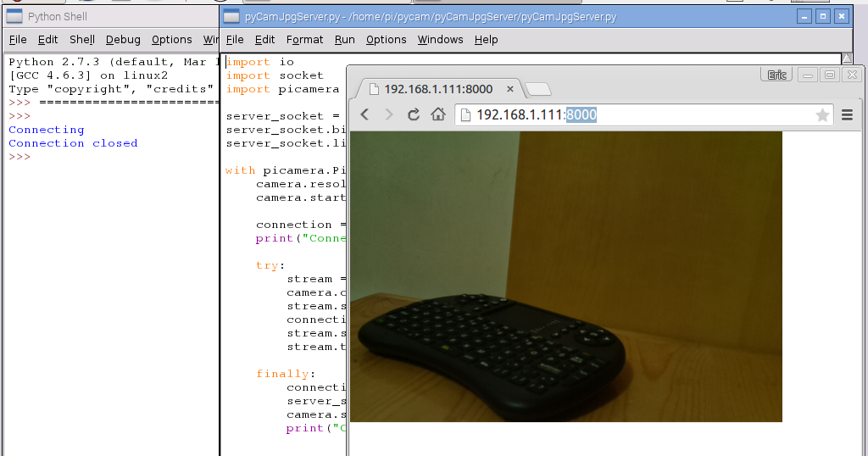Click the 'finally:' line in editor
Image resolution: width=868 pixels, height=456 pixels.
coord(286,374)
